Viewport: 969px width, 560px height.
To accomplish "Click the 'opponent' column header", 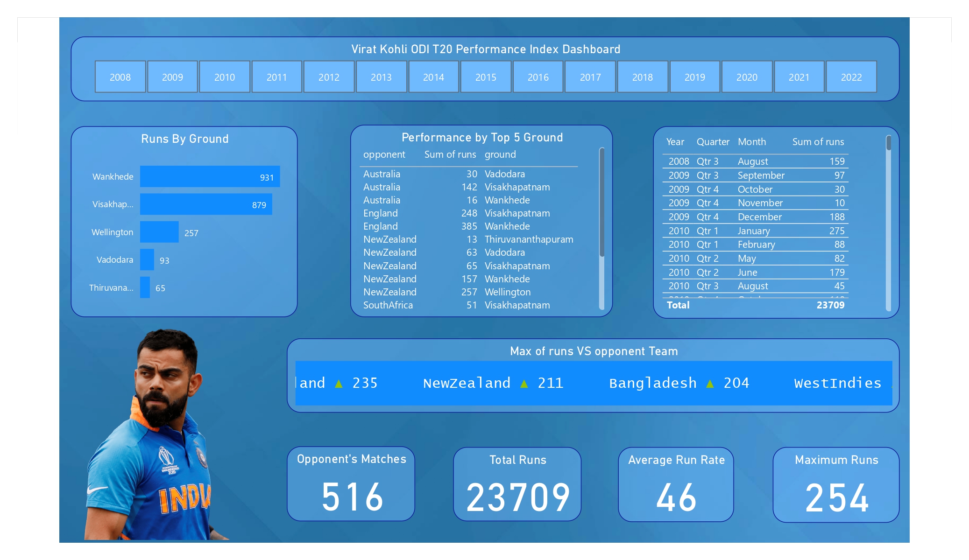I will click(384, 154).
